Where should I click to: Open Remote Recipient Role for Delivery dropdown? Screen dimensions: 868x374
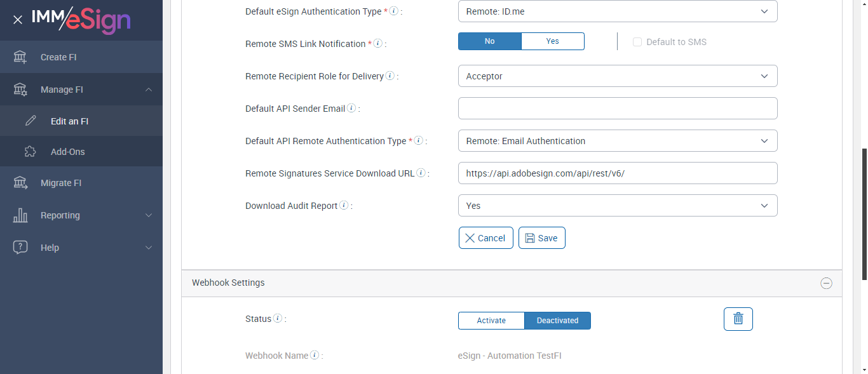coord(617,76)
